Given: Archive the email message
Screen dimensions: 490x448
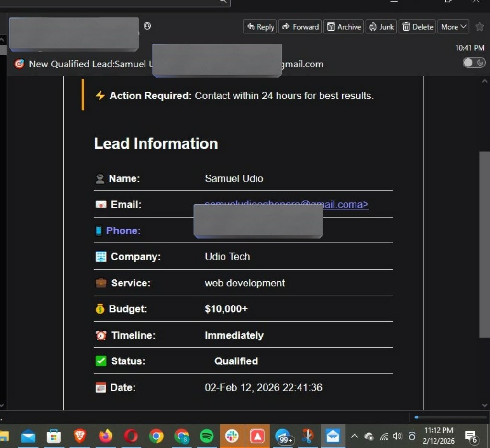Looking at the screenshot, I should [x=343, y=27].
